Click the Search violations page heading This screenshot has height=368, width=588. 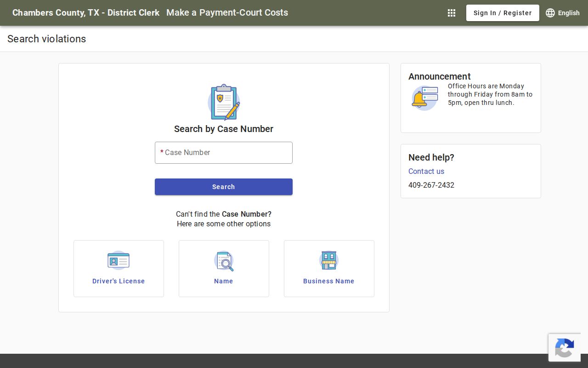pyautogui.click(x=47, y=39)
